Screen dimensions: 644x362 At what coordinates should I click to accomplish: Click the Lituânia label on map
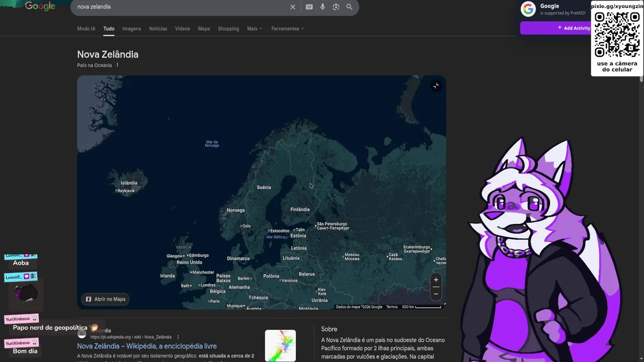[291, 258]
